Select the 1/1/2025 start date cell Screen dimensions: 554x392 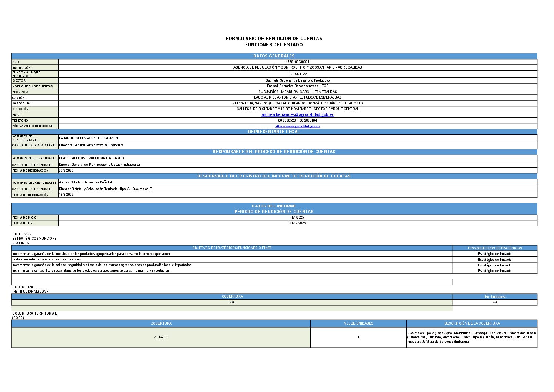point(297,217)
